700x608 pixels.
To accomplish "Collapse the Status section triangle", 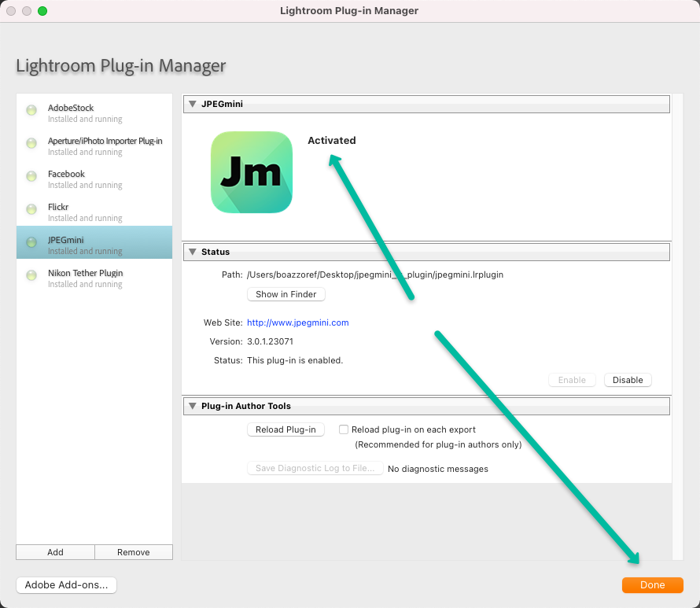I will 193,252.
